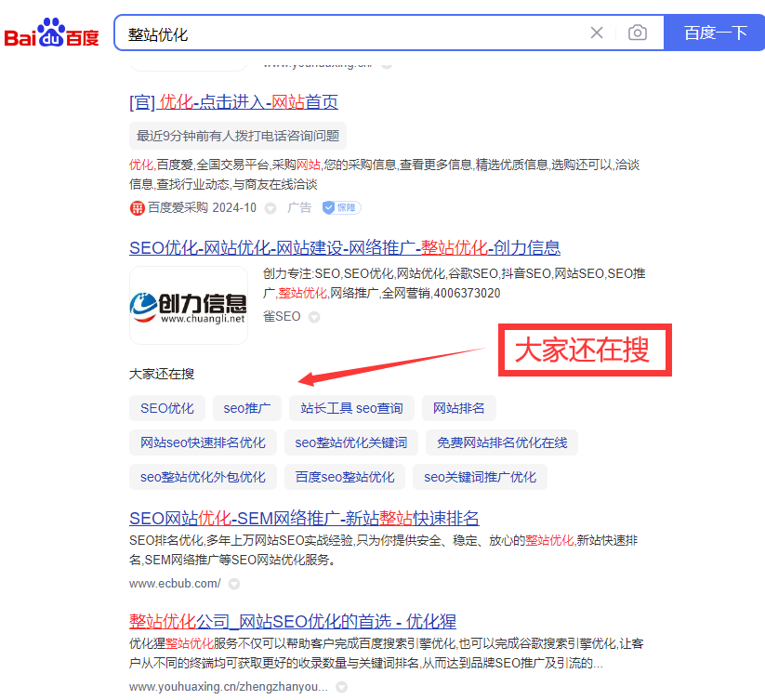
Task: Expand the dropdown arrow next to www.youhuaxing.cn/zhengzhanyou...
Action: pyautogui.click(x=341, y=687)
